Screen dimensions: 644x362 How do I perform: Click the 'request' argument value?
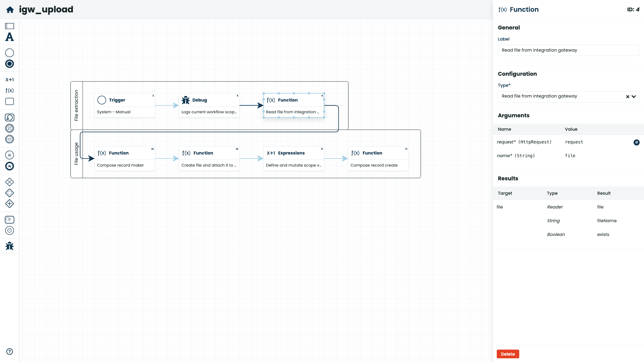574,142
